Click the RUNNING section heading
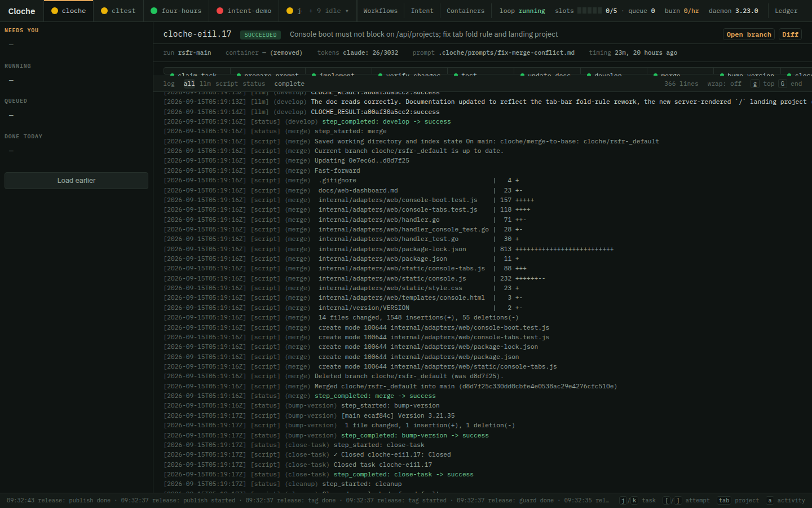 (x=17, y=66)
